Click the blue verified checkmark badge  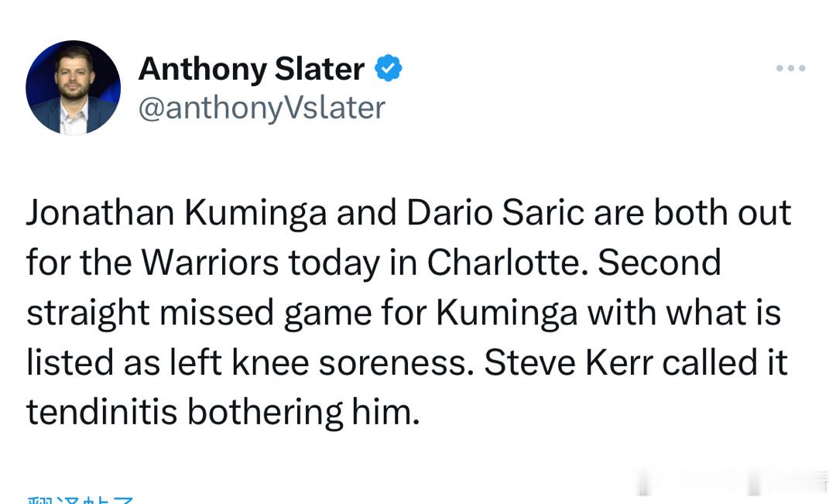389,69
